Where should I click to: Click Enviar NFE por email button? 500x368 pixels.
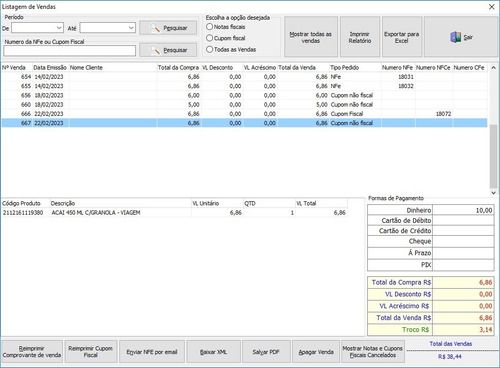[x=152, y=352]
